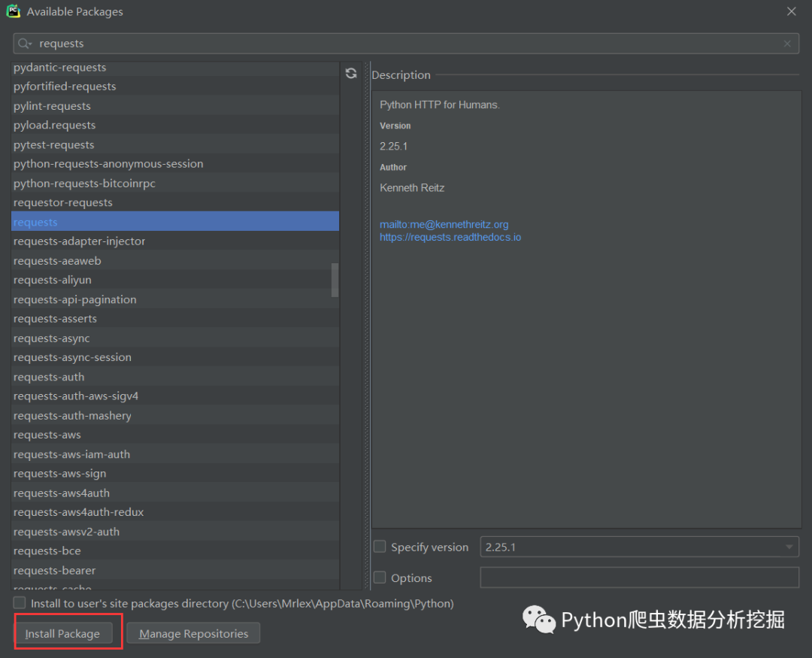Select requests-aws-sign package
Viewport: 812px width, 658px height.
(175, 473)
